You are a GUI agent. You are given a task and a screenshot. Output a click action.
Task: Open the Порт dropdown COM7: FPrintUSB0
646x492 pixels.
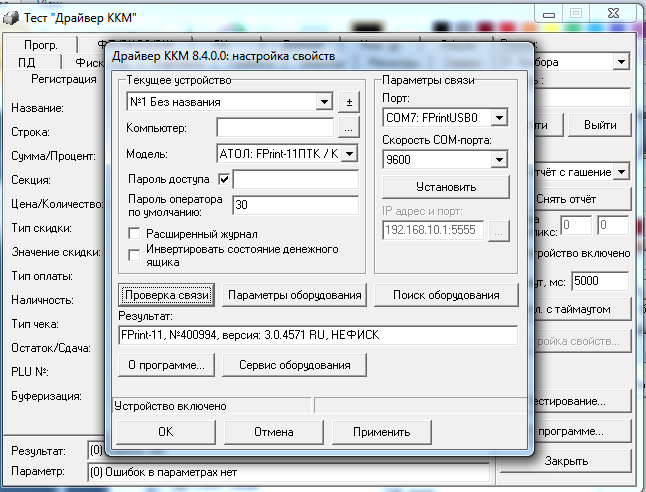pyautogui.click(x=499, y=118)
